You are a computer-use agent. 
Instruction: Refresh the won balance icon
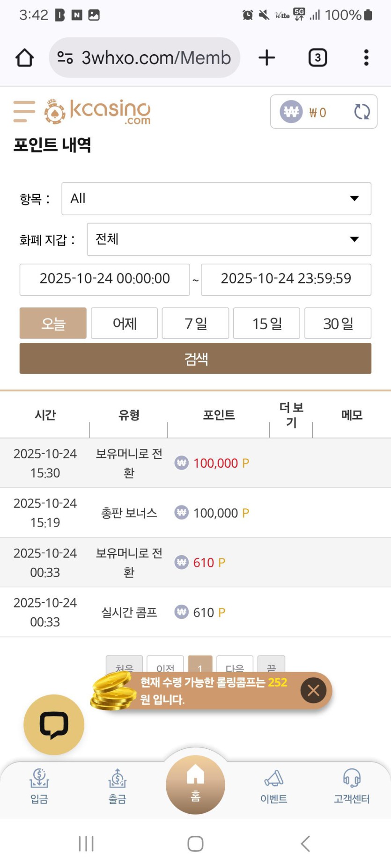pyautogui.click(x=361, y=112)
